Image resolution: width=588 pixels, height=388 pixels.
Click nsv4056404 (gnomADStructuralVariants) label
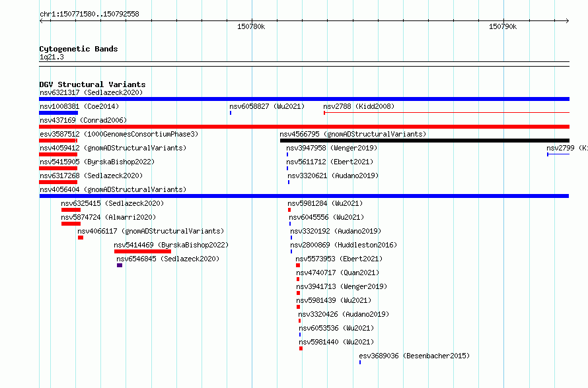113,189
